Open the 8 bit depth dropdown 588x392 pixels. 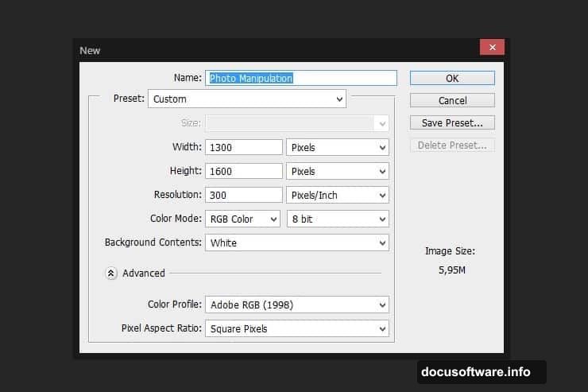click(x=338, y=219)
